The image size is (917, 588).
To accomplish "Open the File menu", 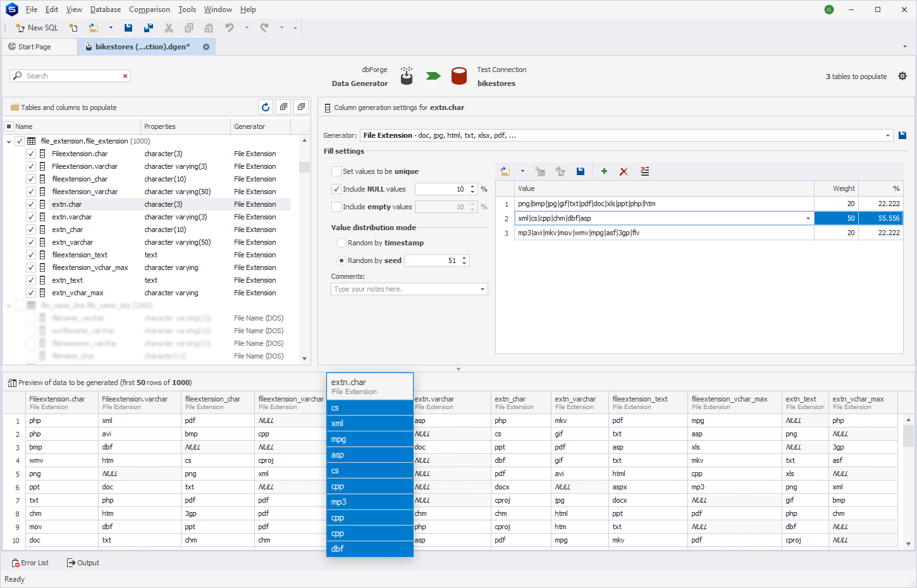I will tap(32, 9).
